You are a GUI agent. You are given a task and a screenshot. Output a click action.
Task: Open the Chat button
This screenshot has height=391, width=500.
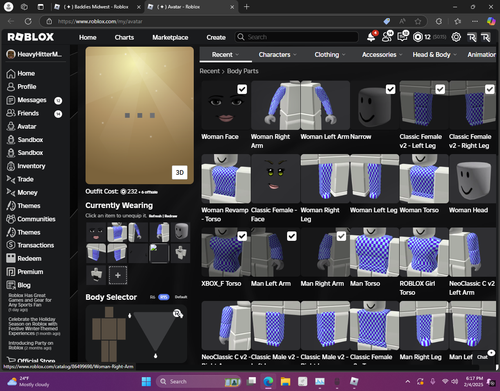(x=482, y=357)
